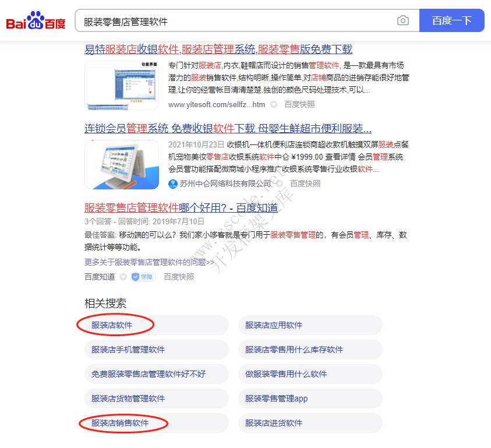Select related search 服装店软件
The width and height of the screenshot is (491, 448).
tap(156, 325)
